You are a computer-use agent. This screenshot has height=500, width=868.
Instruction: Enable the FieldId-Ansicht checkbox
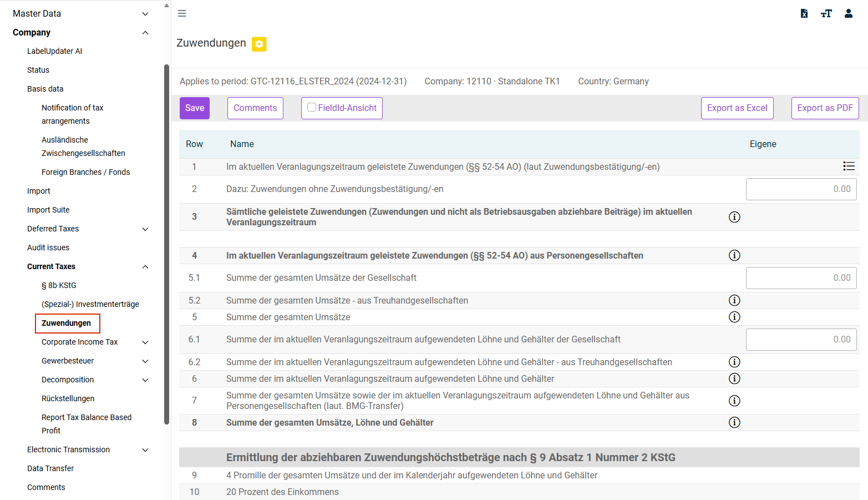click(x=312, y=108)
